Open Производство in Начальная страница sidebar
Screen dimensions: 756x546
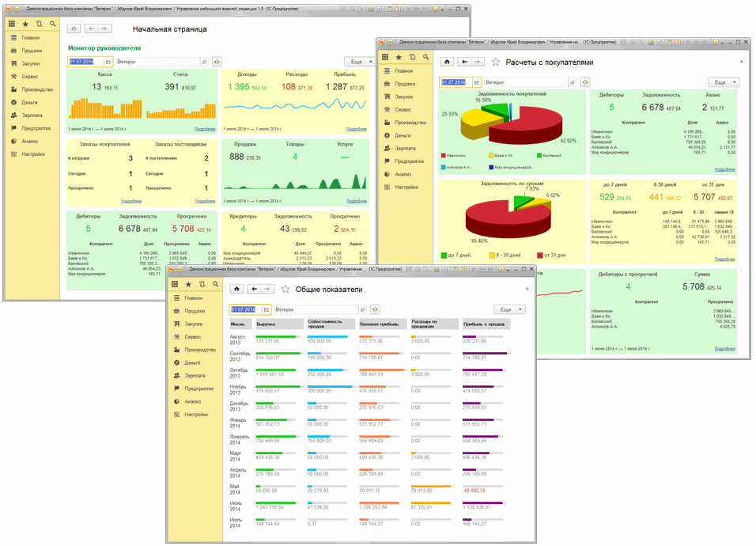(36, 89)
